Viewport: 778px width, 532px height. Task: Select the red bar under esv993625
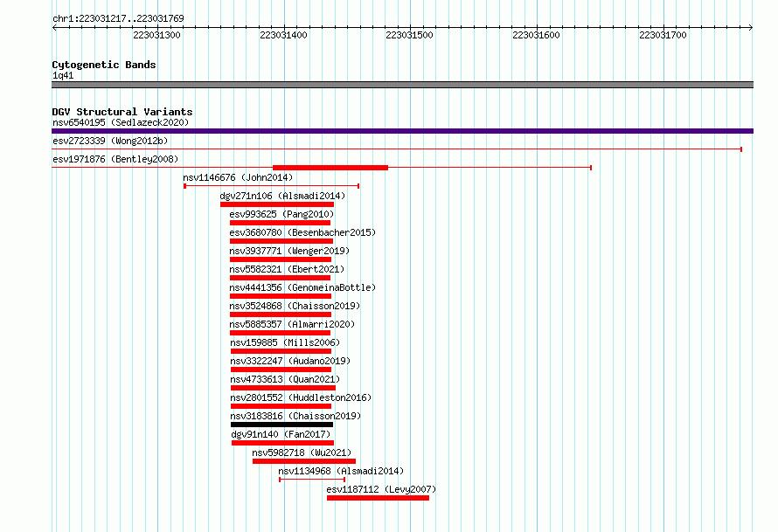click(280, 223)
